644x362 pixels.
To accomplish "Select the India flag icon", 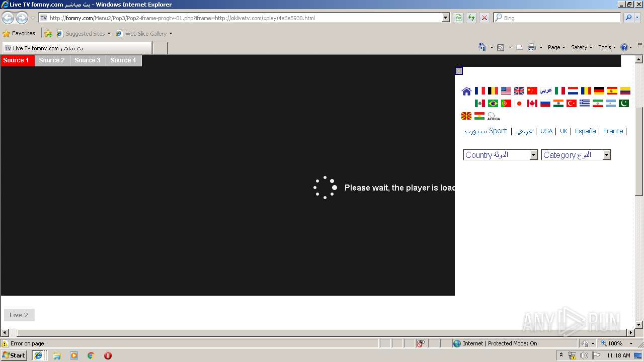I will [558, 103].
